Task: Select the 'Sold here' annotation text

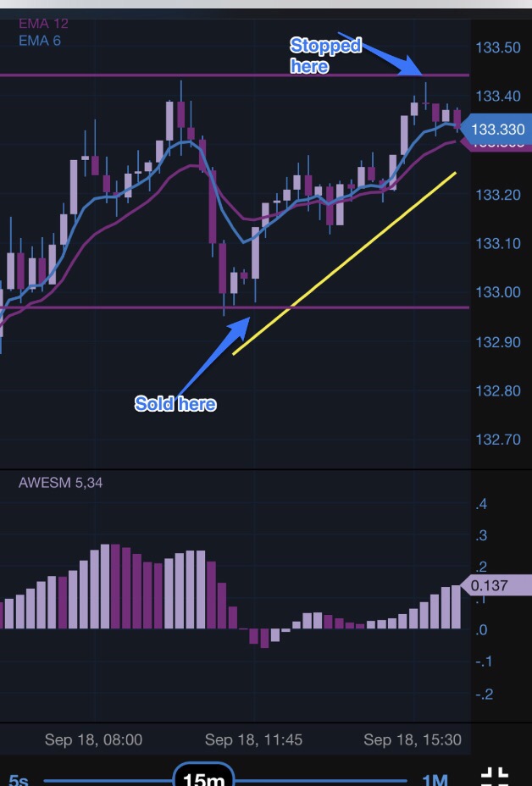Action: [175, 404]
